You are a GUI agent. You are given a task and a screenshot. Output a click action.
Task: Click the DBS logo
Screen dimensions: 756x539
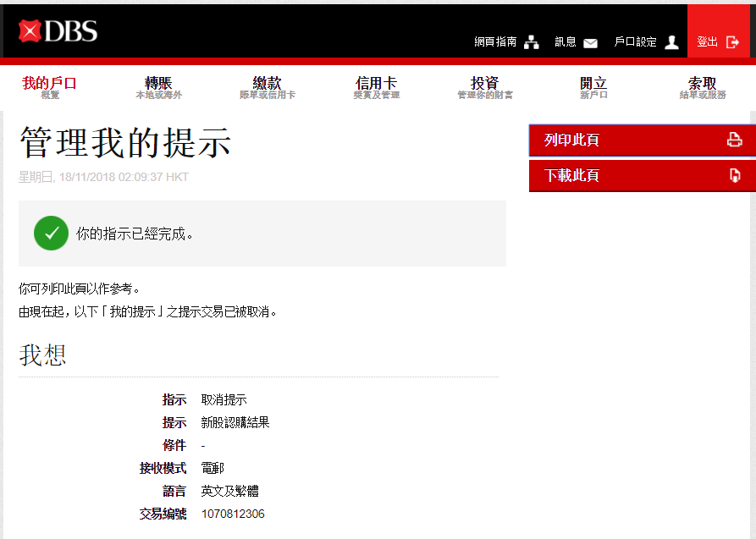(x=58, y=31)
